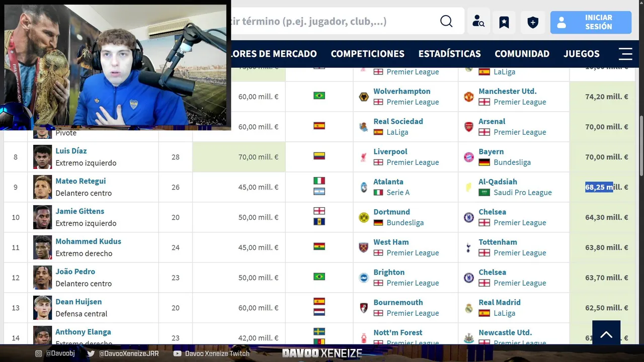Open the COMPETICIONES menu

368,54
